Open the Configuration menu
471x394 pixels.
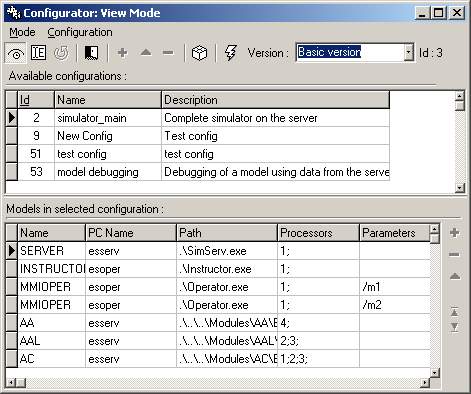80,32
